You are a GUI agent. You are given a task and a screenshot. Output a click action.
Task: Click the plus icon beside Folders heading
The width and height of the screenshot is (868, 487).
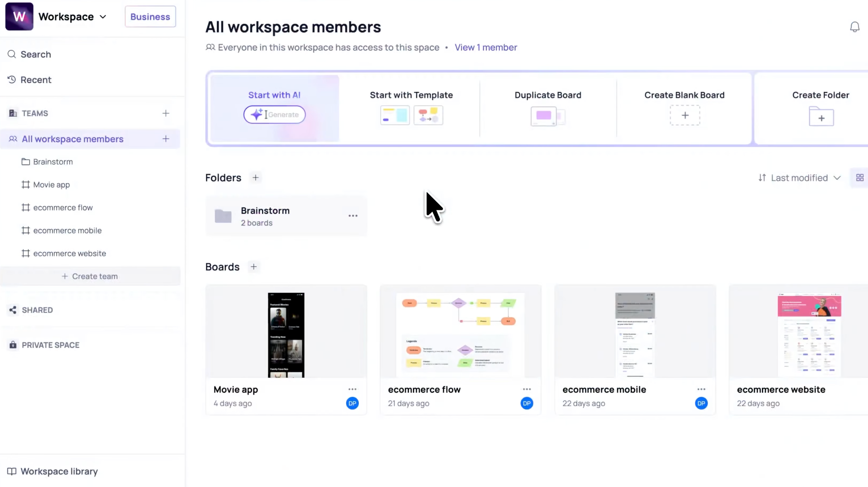click(255, 178)
